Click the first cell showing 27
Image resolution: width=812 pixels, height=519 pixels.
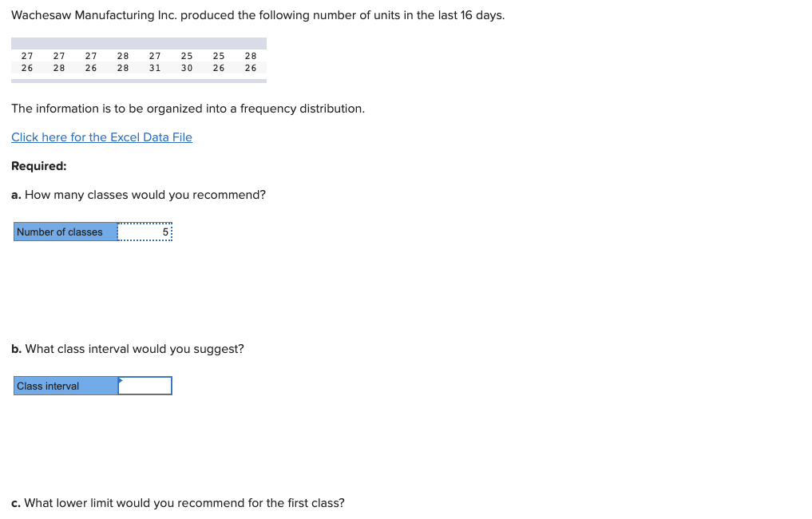coord(27,56)
